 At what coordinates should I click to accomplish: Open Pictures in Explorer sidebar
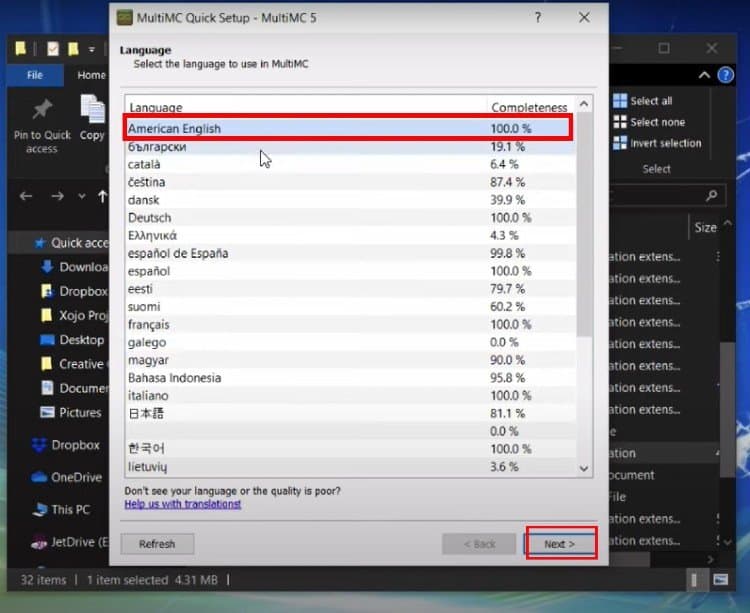tap(71, 413)
